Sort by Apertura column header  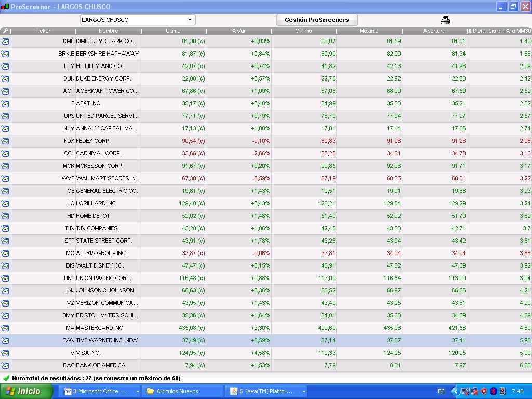click(434, 31)
